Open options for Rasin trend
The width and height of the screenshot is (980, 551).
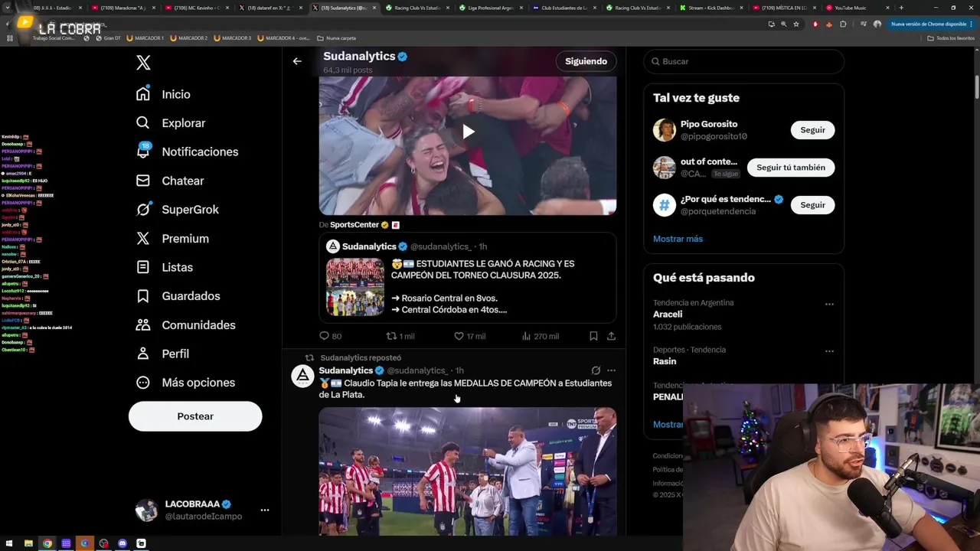click(x=829, y=351)
